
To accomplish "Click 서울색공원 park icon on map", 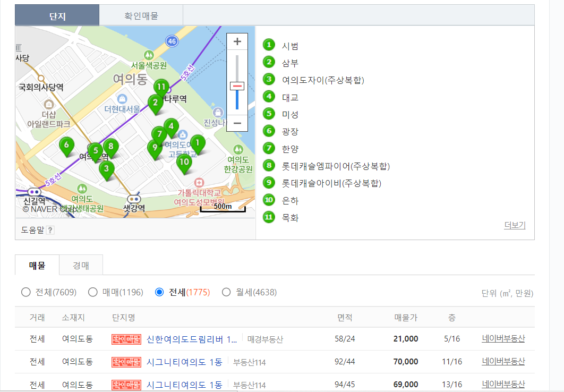I will [x=149, y=55].
